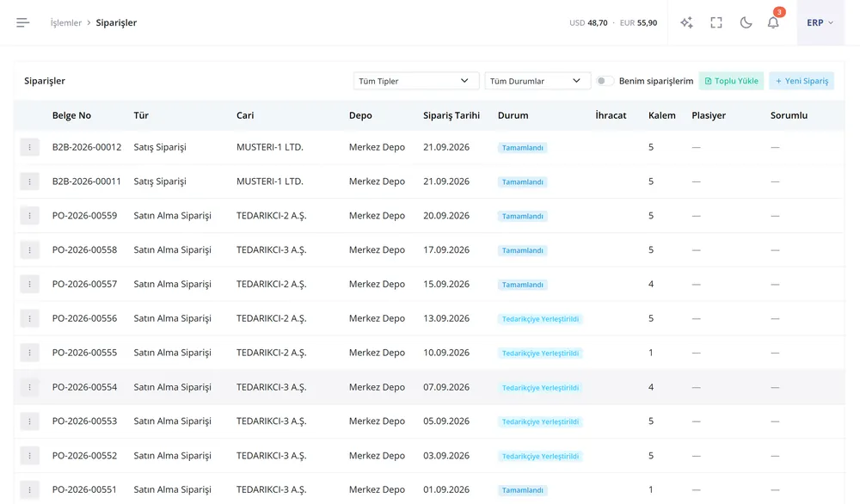This screenshot has height=504, width=860.
Task: Select order PO-2026-00554 document number
Action: coord(84,387)
